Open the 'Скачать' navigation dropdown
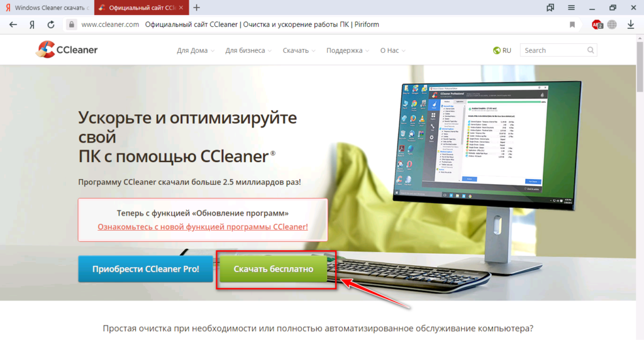The height and width of the screenshot is (362, 644). [x=299, y=50]
